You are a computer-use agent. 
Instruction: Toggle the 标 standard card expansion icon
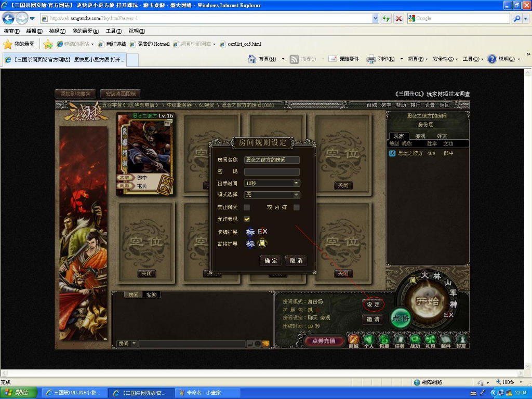(250, 232)
